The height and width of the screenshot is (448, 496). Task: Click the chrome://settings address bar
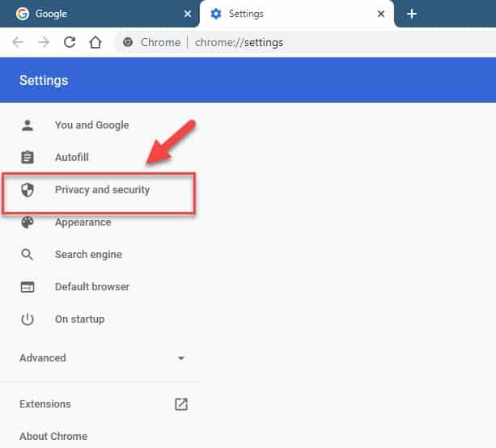coord(243,42)
